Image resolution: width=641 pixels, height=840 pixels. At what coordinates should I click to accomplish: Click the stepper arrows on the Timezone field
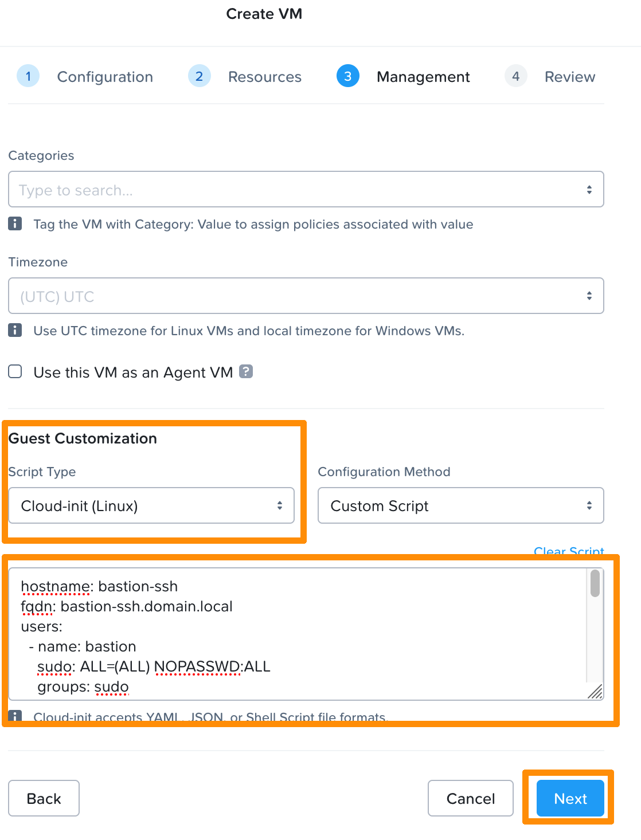click(x=591, y=296)
